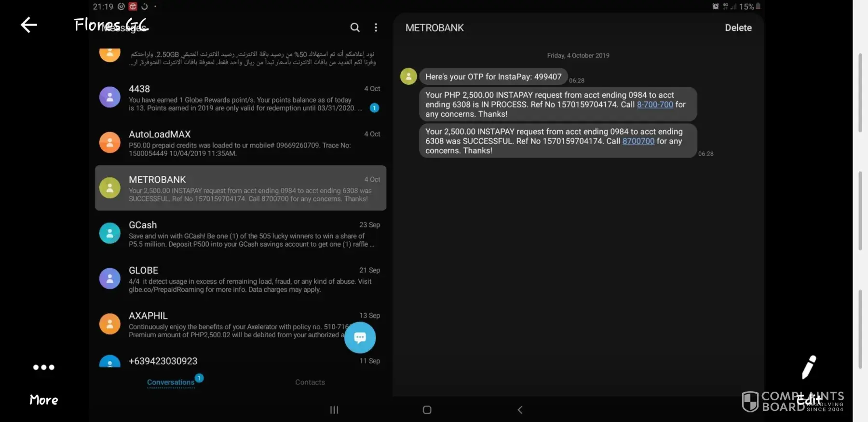The width and height of the screenshot is (868, 422).
Task: Switch to the Conversations tab
Action: point(171,382)
